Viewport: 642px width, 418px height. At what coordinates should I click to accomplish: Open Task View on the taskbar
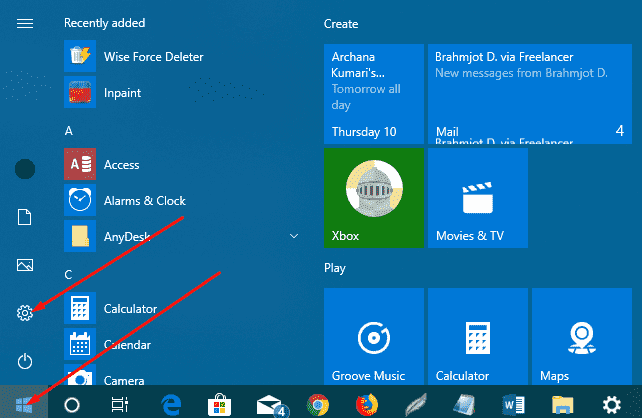point(120,405)
